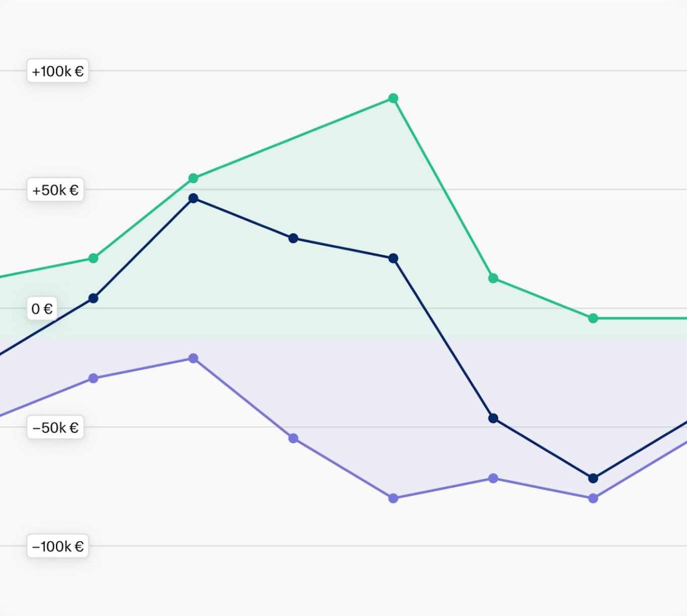Image resolution: width=687 pixels, height=616 pixels.
Task: Click the +100k € axis label
Action: (58, 71)
